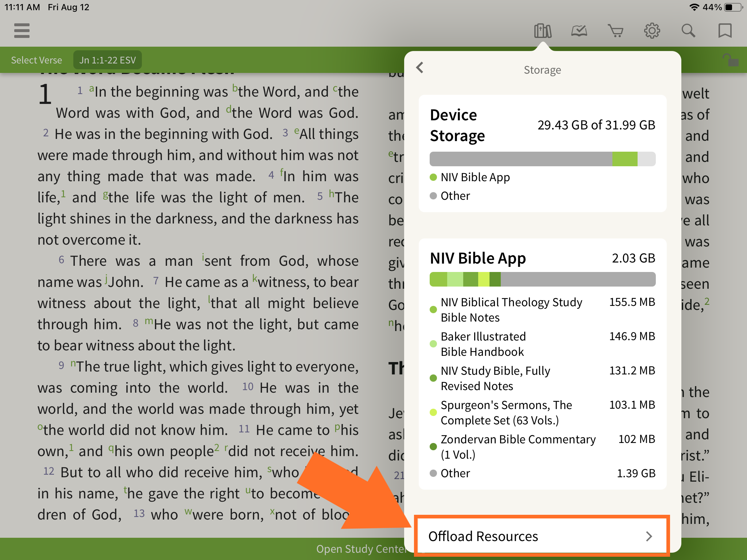Open the settings gear

[652, 31]
